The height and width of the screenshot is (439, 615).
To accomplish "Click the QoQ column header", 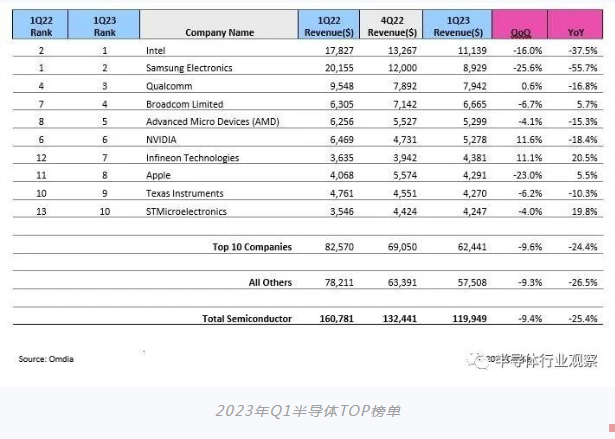I will point(520,24).
